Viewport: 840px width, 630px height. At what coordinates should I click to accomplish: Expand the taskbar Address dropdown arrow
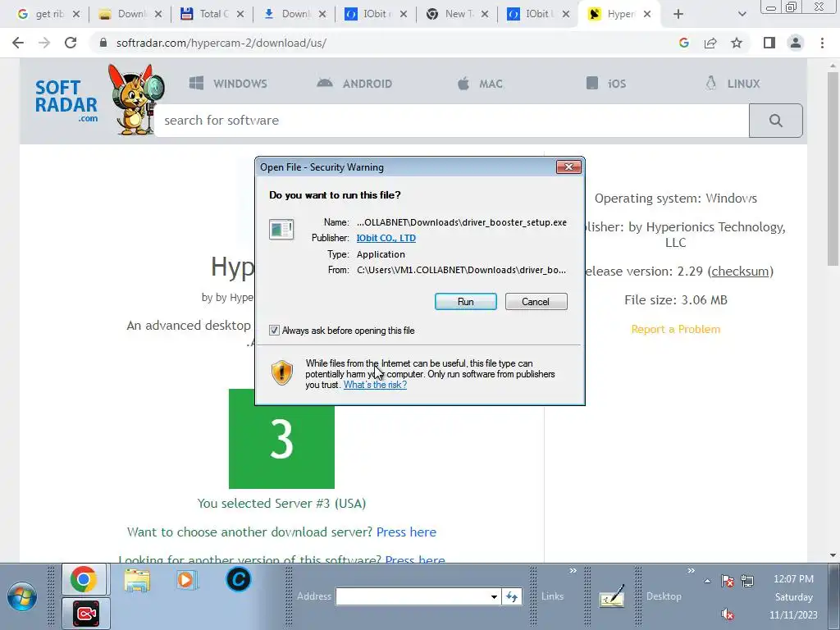(494, 596)
